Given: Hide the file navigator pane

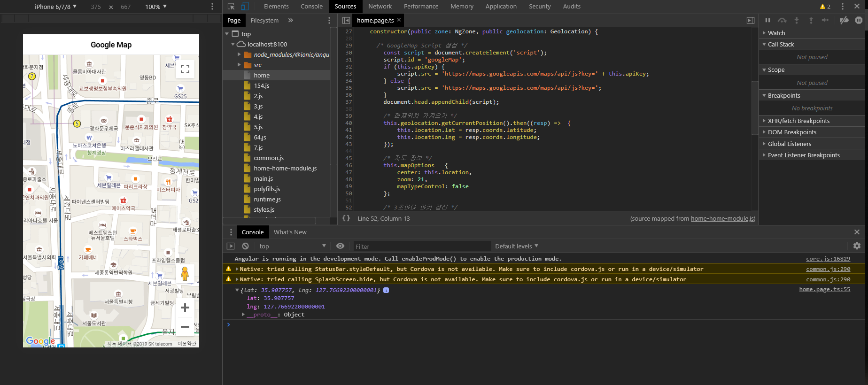Looking at the screenshot, I should 346,20.
